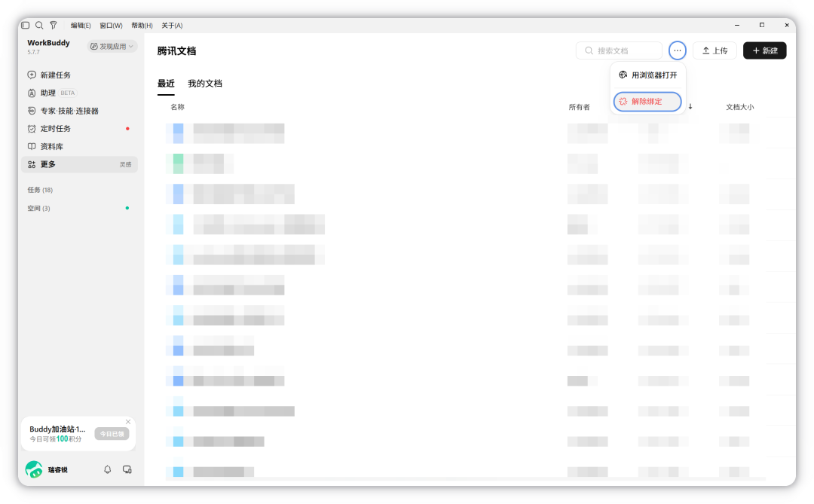This screenshot has width=814, height=504.
Task: Click the three-dots more options button
Action: click(678, 50)
